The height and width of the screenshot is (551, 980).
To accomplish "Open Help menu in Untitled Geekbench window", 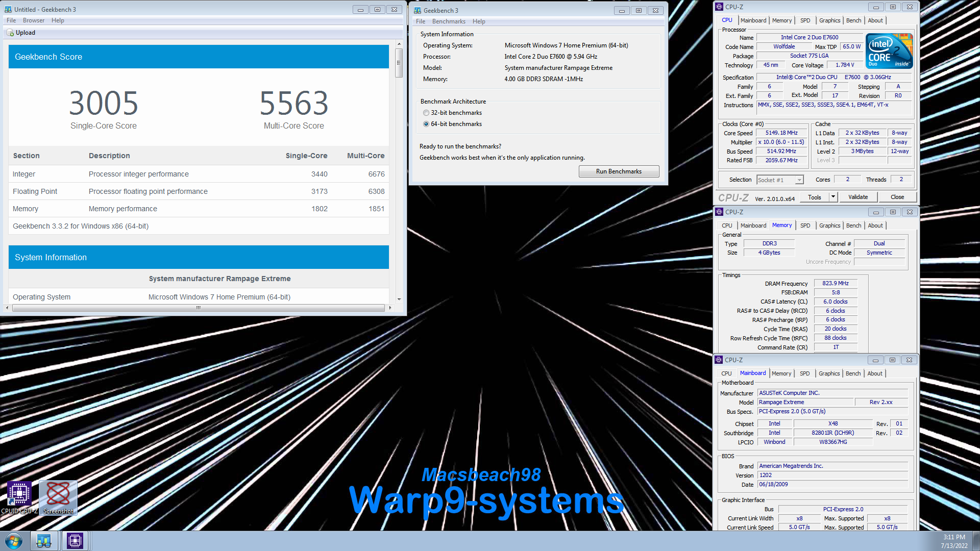I will [x=58, y=20].
